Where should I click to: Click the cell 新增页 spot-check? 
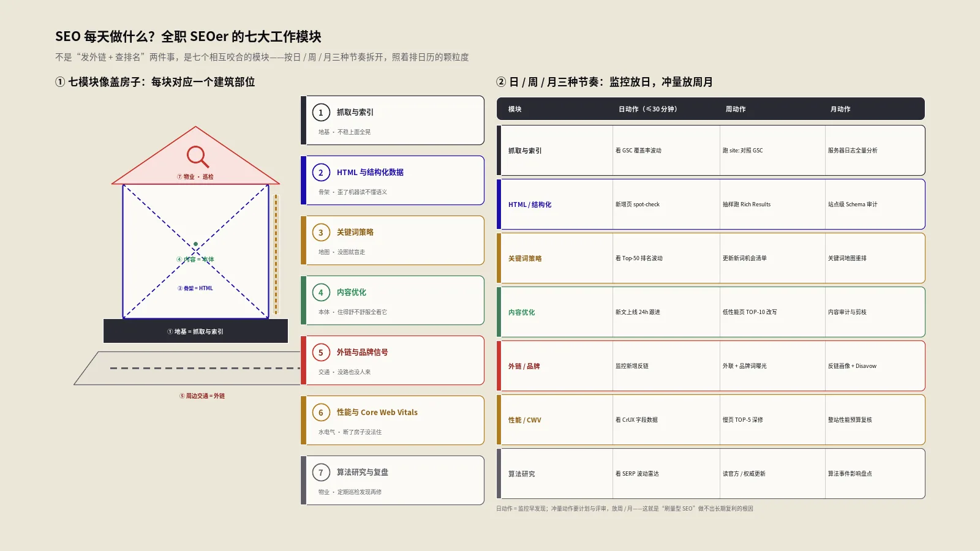(x=638, y=204)
